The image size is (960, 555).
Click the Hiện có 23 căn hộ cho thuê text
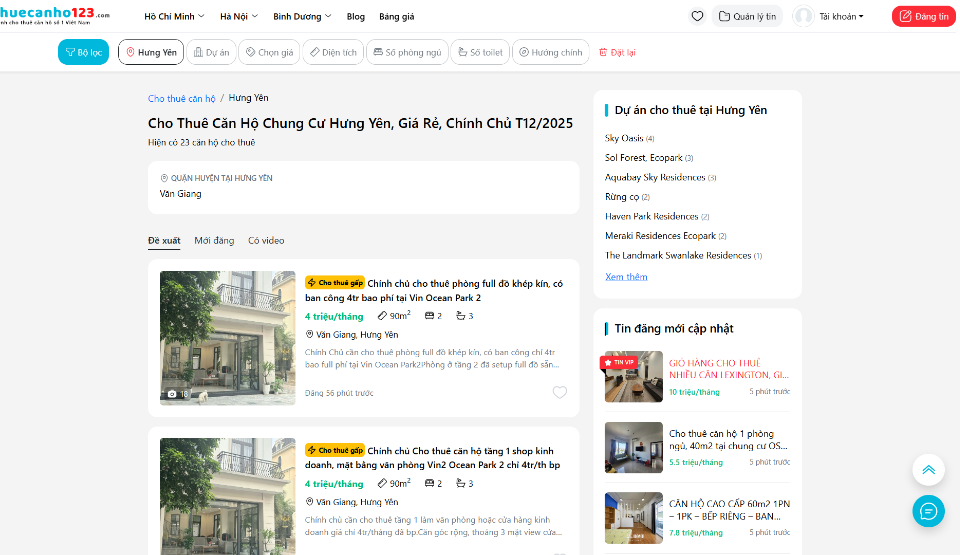[201, 142]
